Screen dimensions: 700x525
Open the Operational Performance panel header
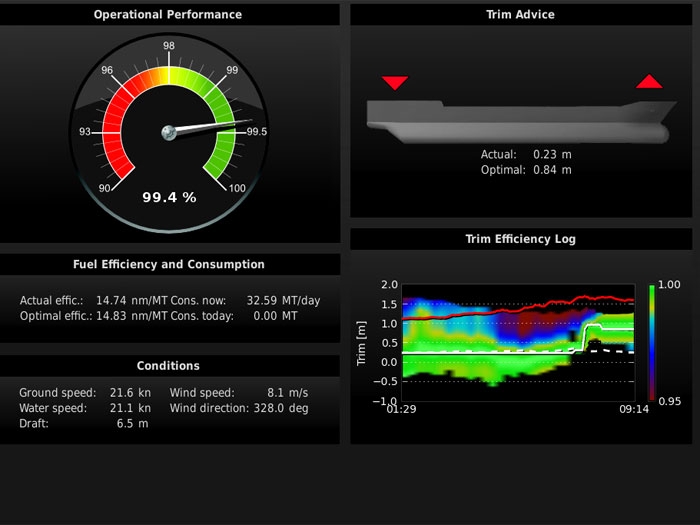pos(170,15)
